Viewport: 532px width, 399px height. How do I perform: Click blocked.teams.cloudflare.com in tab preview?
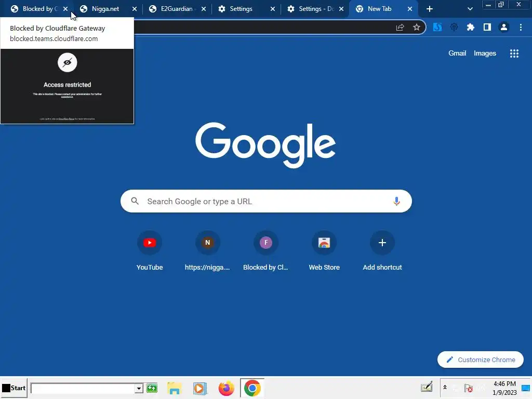(54, 38)
